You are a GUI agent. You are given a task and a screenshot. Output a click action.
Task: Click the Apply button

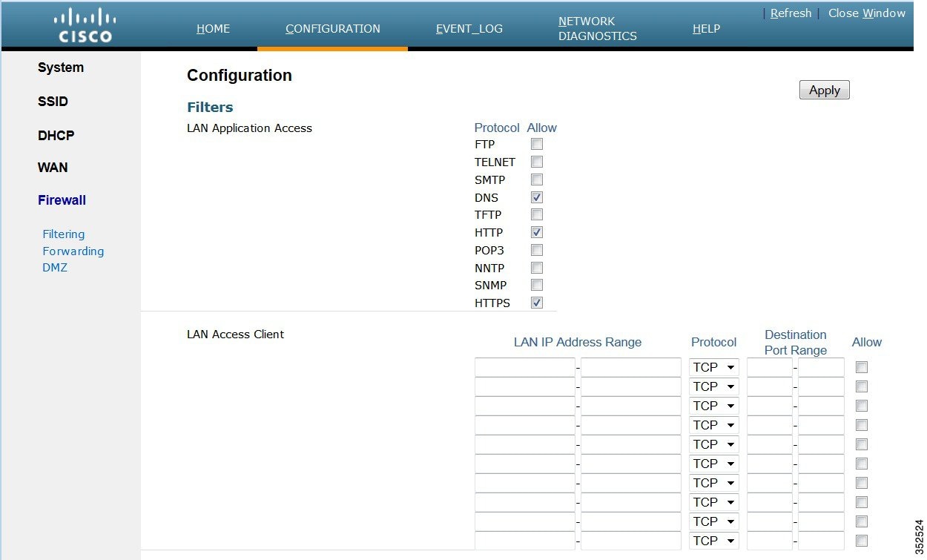pyautogui.click(x=823, y=89)
